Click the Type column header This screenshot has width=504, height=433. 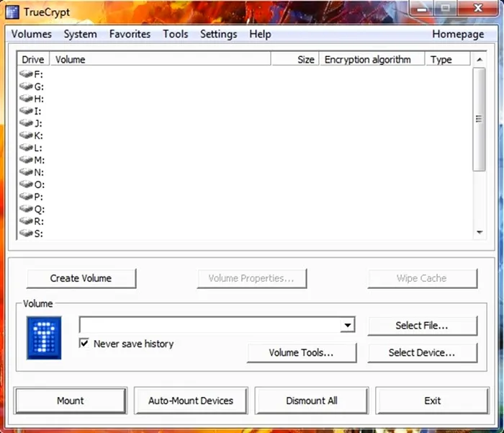(x=449, y=60)
